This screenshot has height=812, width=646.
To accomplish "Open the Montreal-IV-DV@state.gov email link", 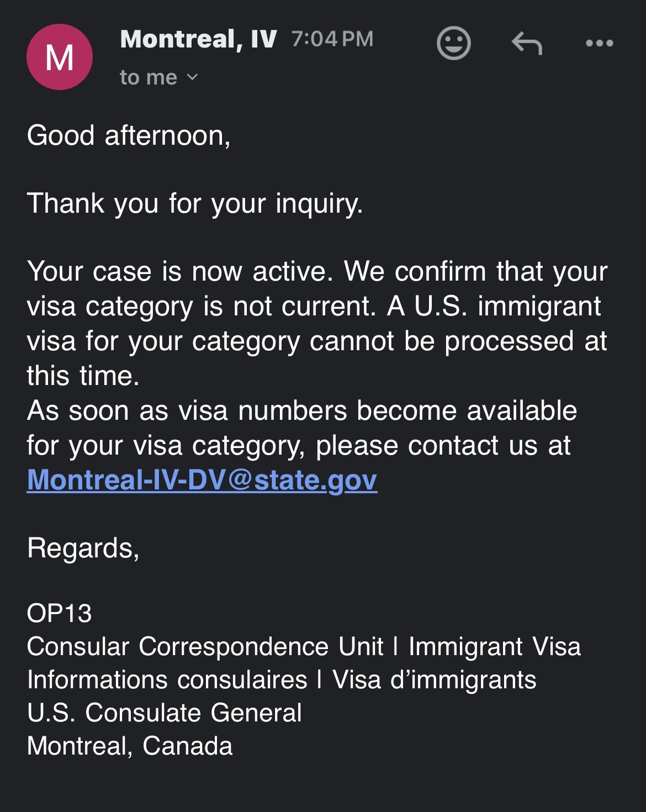I will pos(202,479).
